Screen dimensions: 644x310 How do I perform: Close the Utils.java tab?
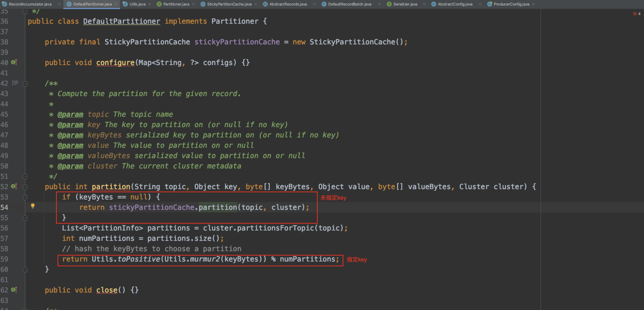[x=150, y=4]
